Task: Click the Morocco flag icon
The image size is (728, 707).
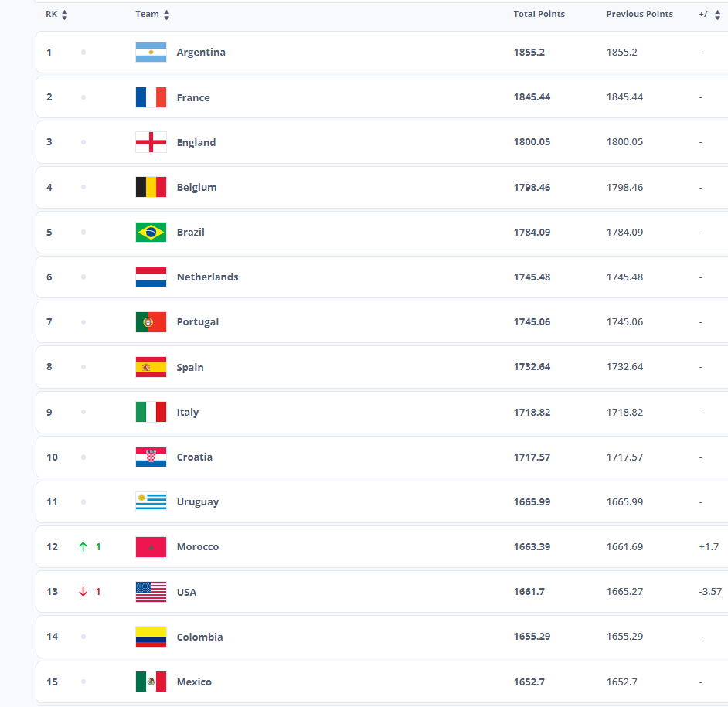Action: coord(151,547)
